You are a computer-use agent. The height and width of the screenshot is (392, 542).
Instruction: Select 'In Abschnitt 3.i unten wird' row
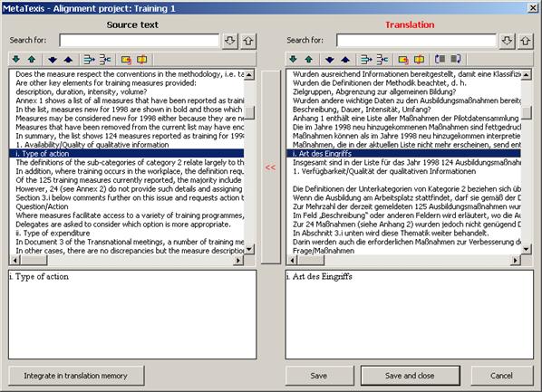403,234
